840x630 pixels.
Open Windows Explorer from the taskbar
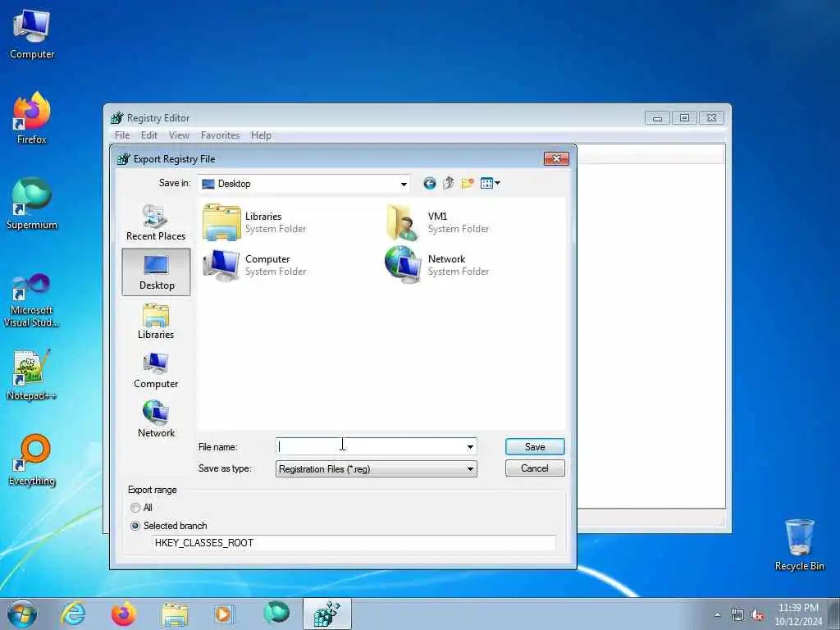175,614
